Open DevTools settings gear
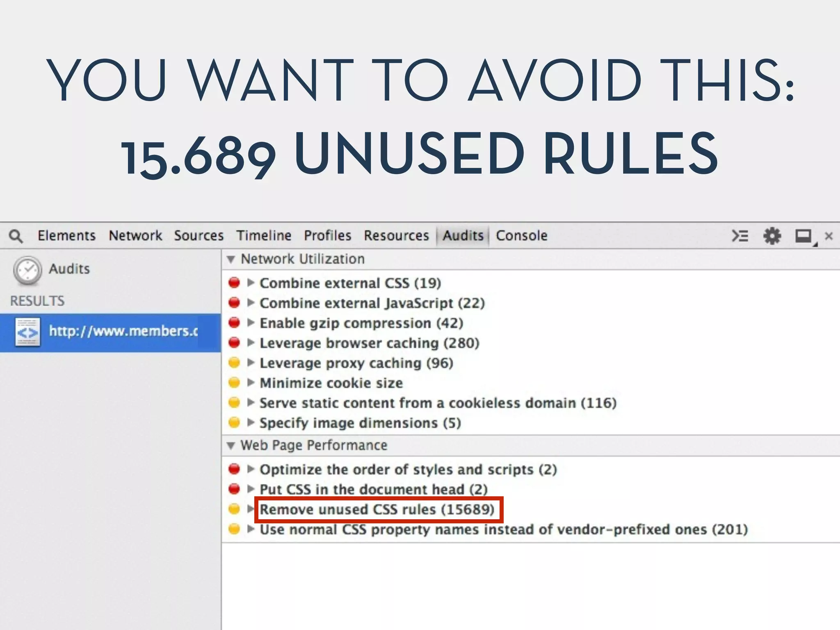The height and width of the screenshot is (630, 840). coord(772,236)
